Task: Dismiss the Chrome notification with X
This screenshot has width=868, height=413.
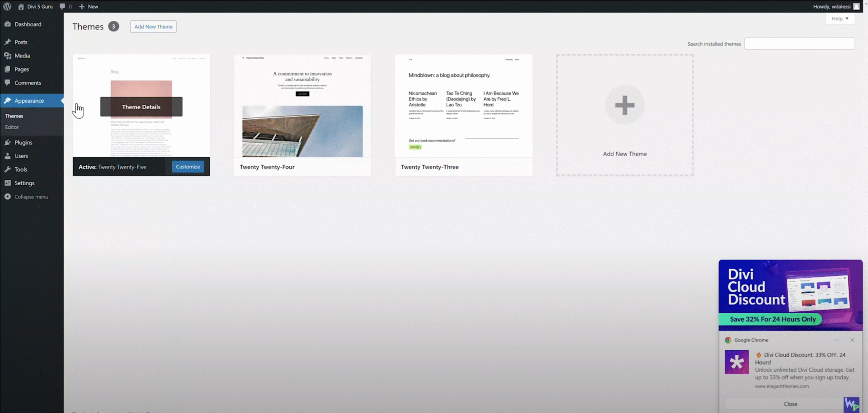Action: (852, 340)
